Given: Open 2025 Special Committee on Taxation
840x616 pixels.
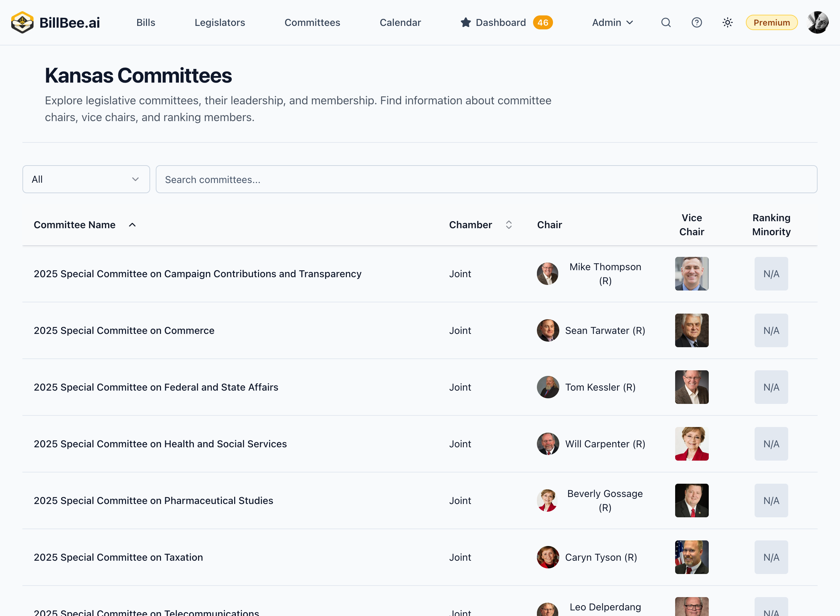Looking at the screenshot, I should pos(118,557).
